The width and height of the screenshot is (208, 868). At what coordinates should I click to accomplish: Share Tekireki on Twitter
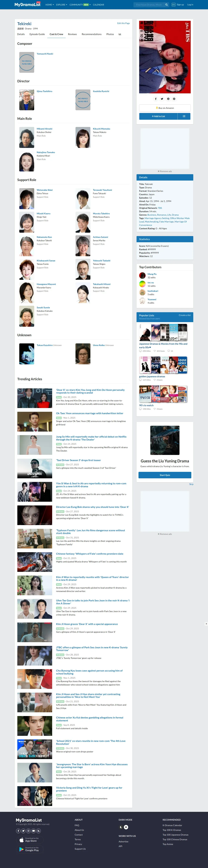click(162, 99)
